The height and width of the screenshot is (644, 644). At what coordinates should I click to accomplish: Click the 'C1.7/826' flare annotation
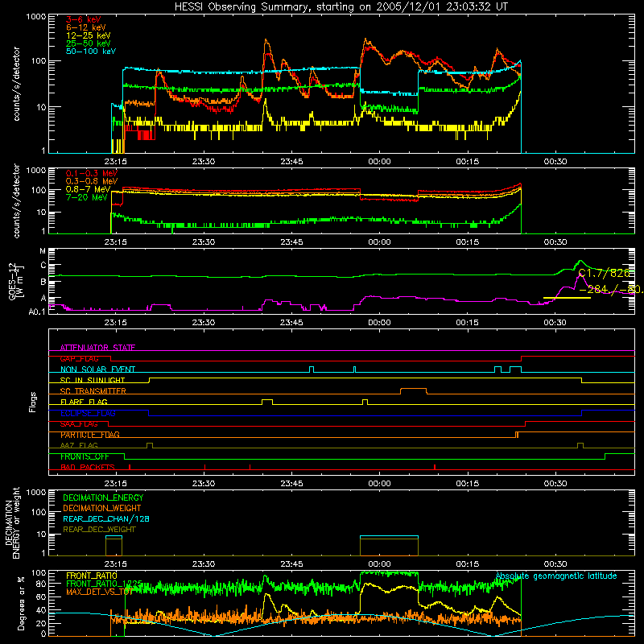(604, 274)
